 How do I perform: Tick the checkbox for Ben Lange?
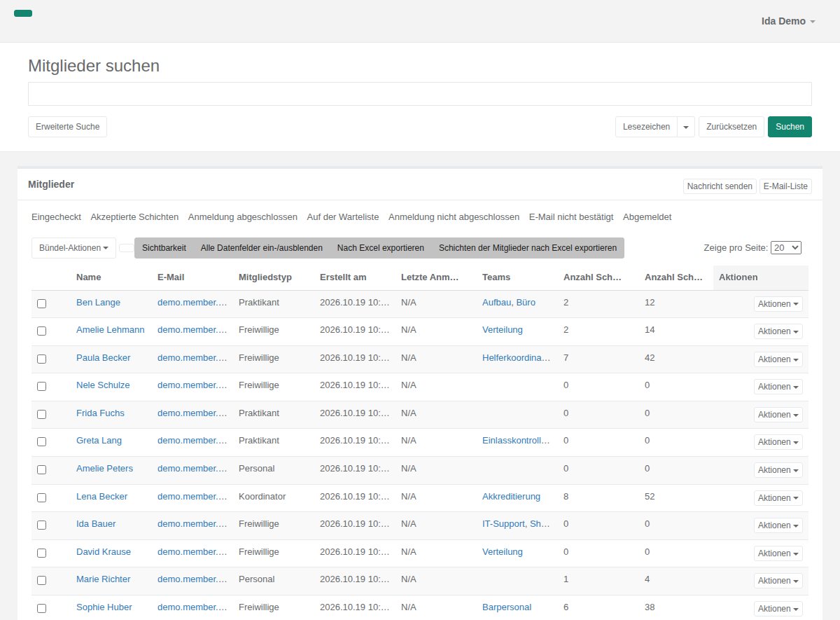[x=41, y=303]
